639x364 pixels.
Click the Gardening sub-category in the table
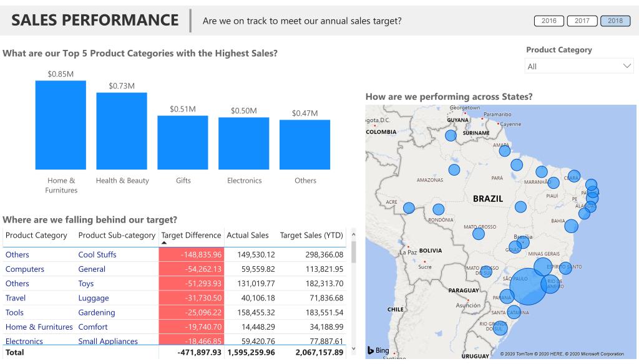coord(96,312)
